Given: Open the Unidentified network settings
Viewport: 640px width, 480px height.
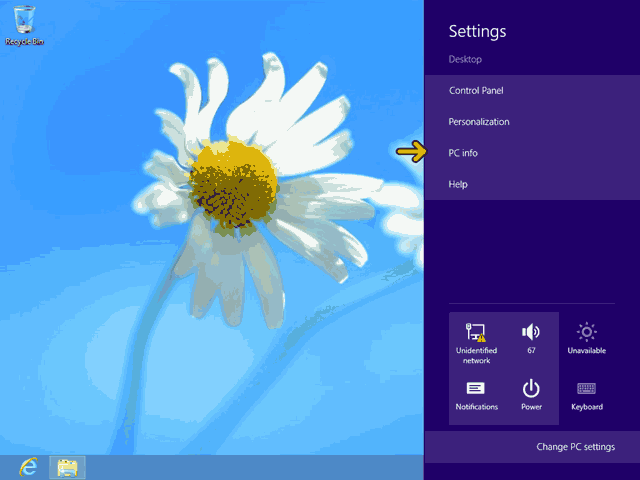Looking at the screenshot, I should pyautogui.click(x=476, y=343).
